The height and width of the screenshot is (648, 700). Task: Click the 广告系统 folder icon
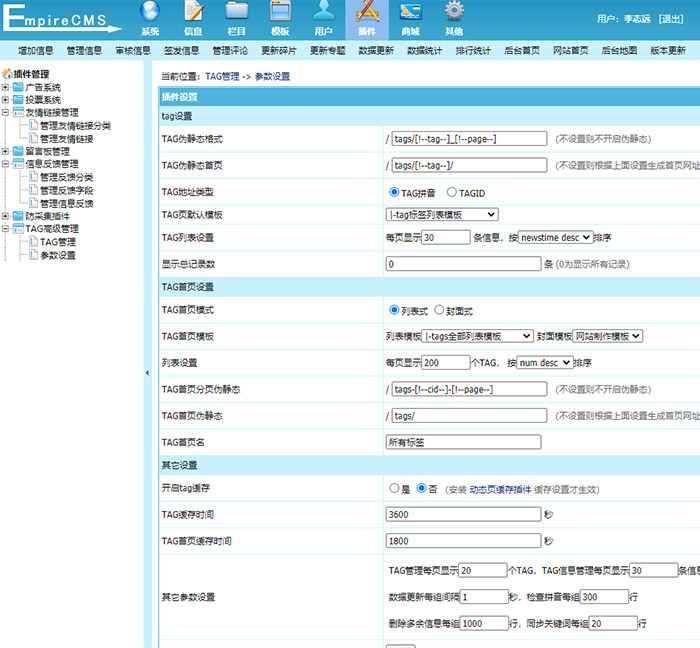[x=18, y=87]
